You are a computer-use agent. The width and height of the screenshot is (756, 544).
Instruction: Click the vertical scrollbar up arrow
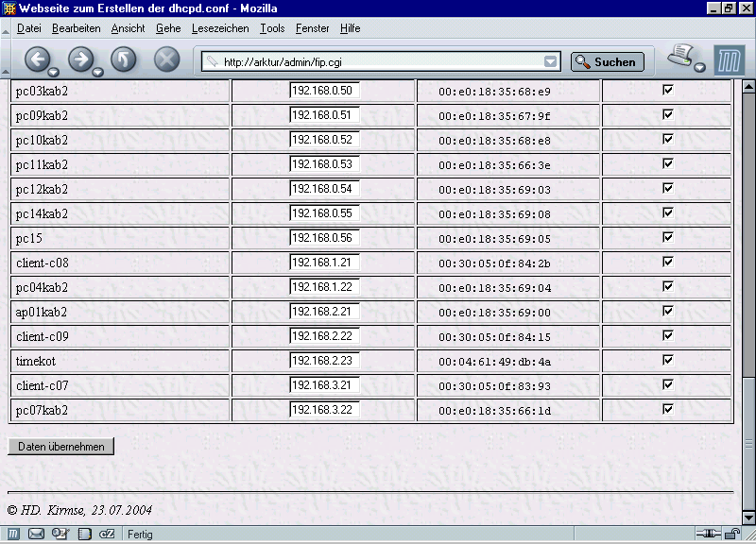click(748, 87)
